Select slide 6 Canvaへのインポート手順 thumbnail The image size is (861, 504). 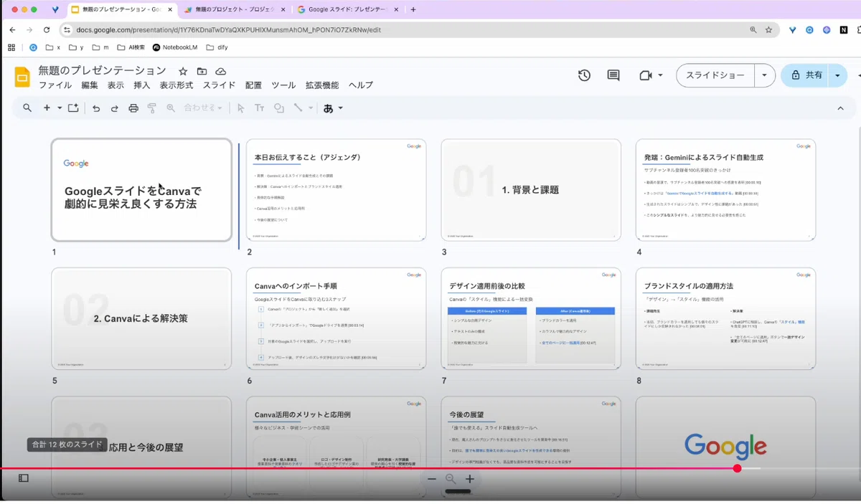(x=336, y=319)
